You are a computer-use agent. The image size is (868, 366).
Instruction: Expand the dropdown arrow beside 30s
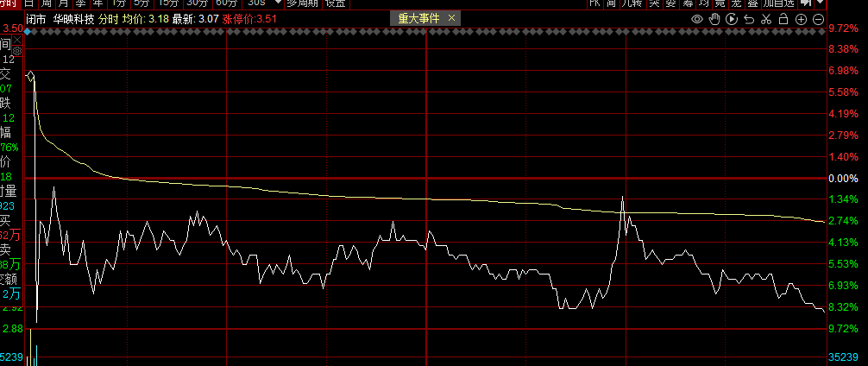pyautogui.click(x=278, y=3)
